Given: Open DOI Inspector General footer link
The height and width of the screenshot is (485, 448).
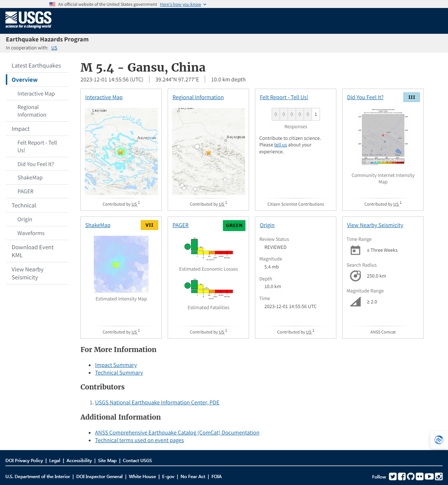Looking at the screenshot, I should (99, 476).
